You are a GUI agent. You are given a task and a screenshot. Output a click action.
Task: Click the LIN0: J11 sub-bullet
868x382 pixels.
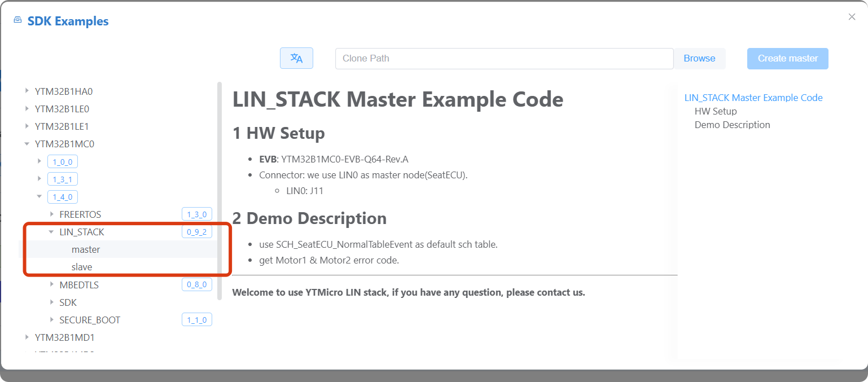pos(305,191)
